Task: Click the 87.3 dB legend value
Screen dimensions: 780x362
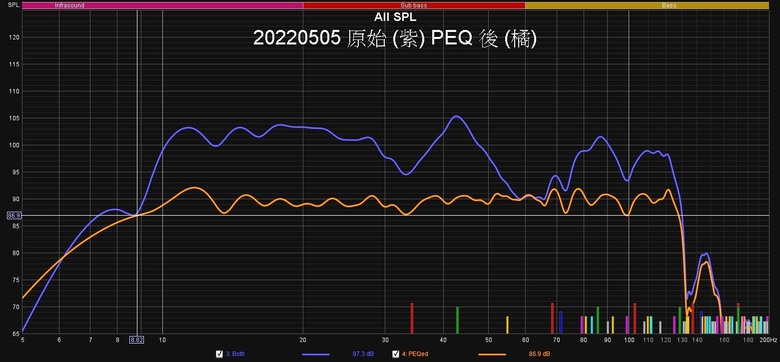Action: (x=363, y=354)
